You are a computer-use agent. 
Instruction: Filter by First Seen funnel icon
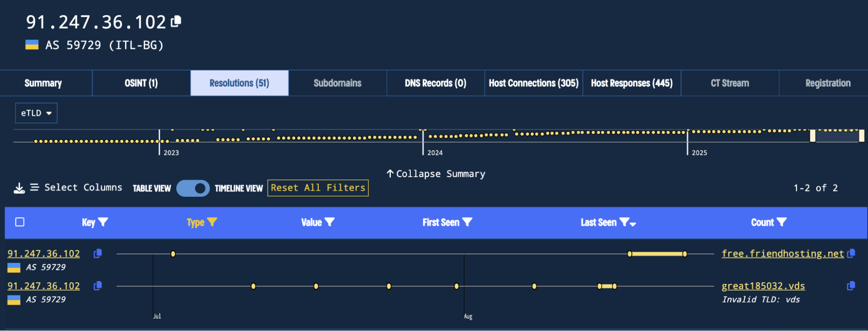click(467, 222)
